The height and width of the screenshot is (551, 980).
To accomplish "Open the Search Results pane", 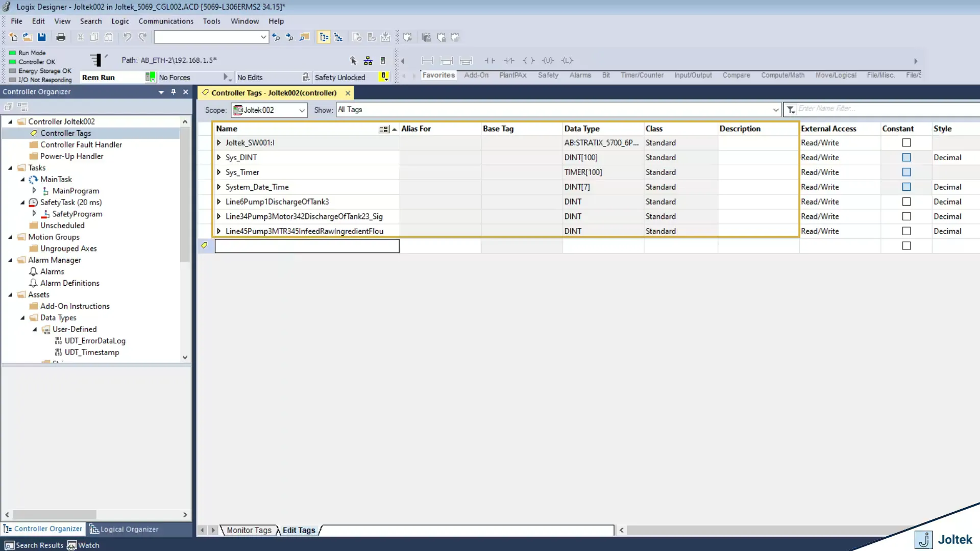I will pyautogui.click(x=34, y=545).
